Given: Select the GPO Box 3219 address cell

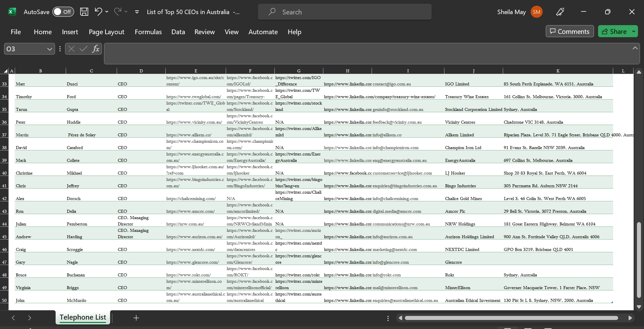Looking at the screenshot, I should 558,247.
